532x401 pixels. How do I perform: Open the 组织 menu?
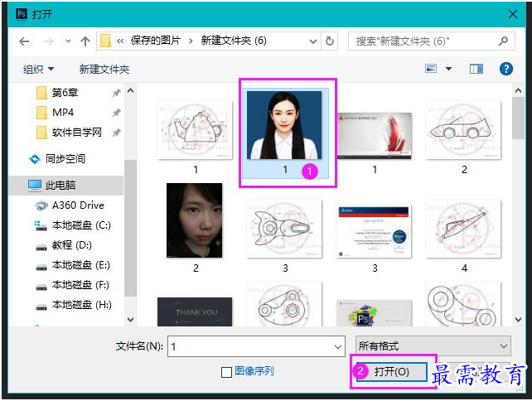pyautogui.click(x=38, y=70)
